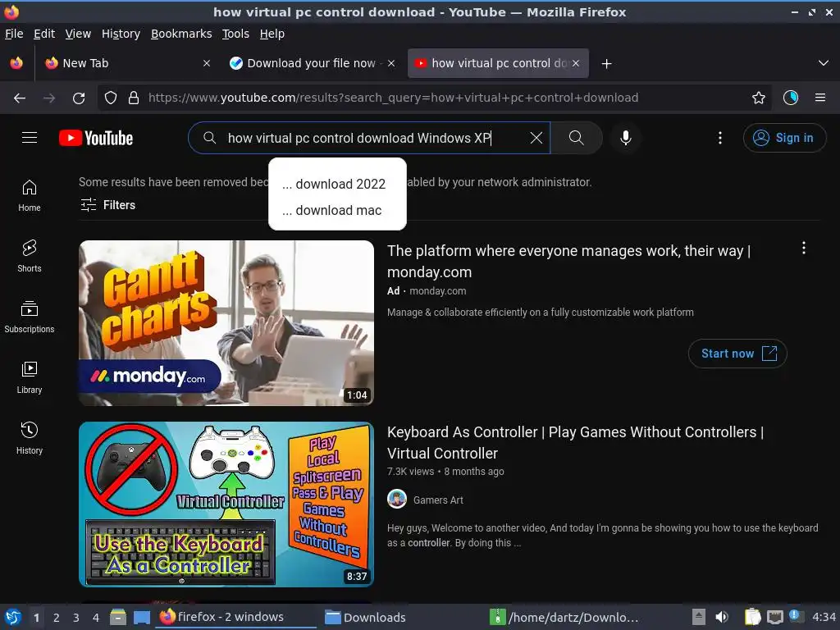The height and width of the screenshot is (630, 840).
Task: Go back with browser back arrow
Action: pos(20,98)
